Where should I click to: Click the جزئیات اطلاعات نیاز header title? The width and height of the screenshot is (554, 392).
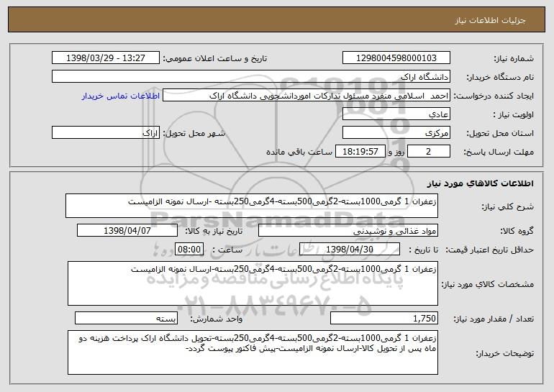[x=490, y=20]
